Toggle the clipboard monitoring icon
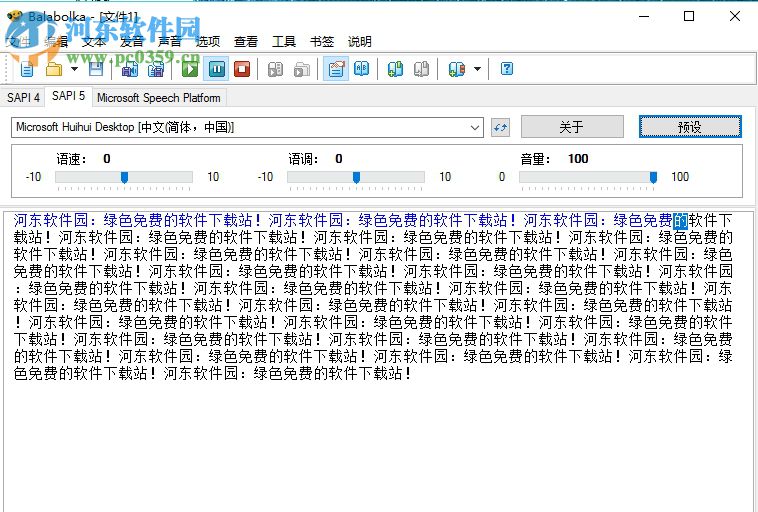 coord(336,69)
